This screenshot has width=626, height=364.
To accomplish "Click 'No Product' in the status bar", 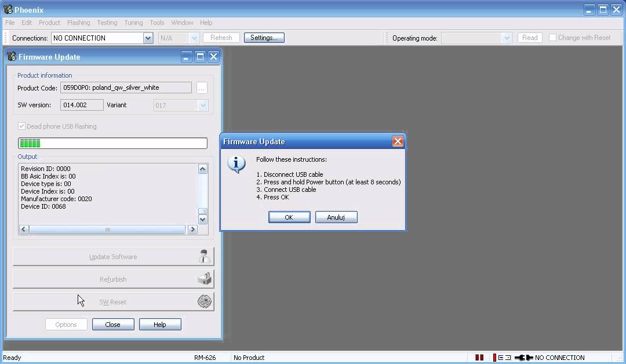I will click(x=249, y=358).
